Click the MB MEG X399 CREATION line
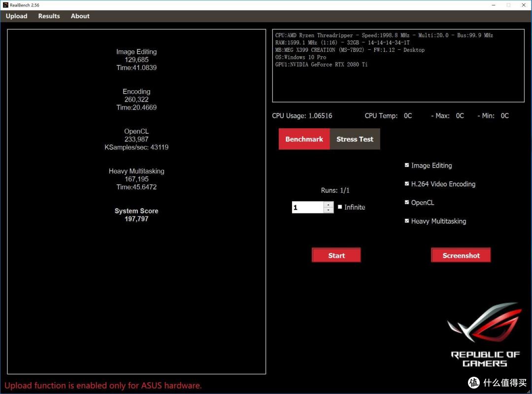The width and height of the screenshot is (532, 394). click(x=350, y=50)
